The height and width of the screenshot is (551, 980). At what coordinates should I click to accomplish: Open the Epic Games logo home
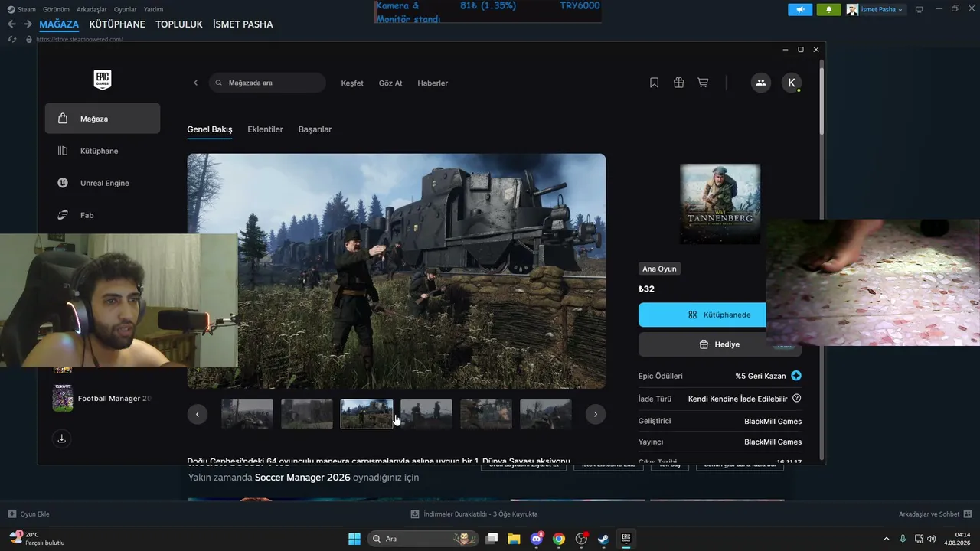tap(103, 80)
